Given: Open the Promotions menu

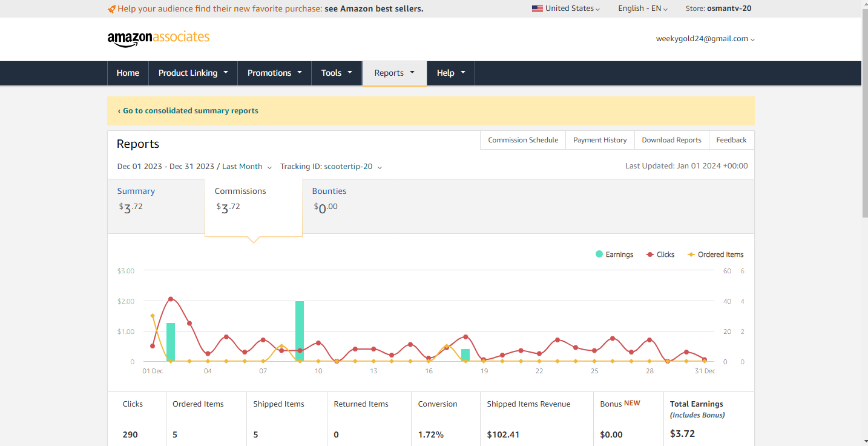Looking at the screenshot, I should pyautogui.click(x=274, y=73).
